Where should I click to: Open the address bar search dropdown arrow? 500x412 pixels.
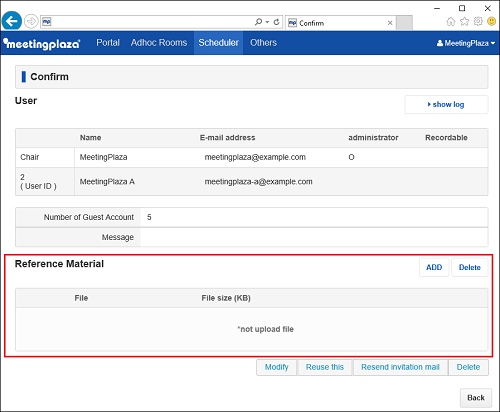point(267,22)
